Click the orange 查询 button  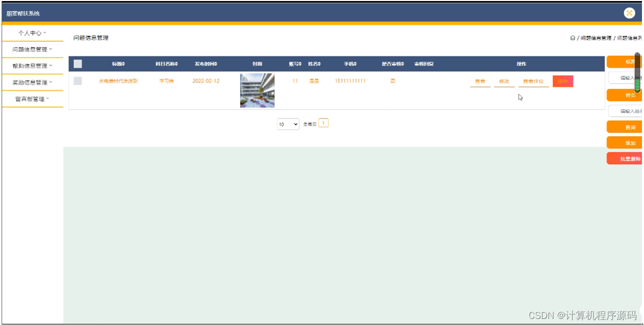(624, 127)
